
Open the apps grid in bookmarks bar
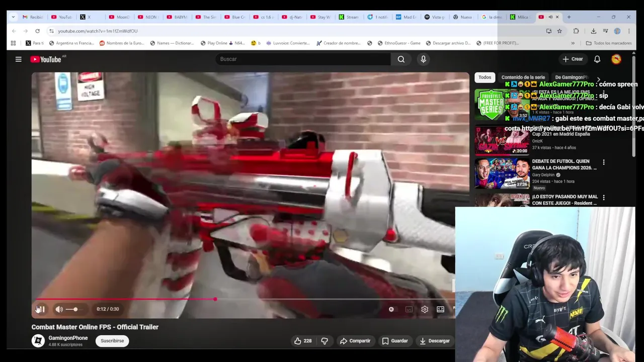tap(13, 43)
